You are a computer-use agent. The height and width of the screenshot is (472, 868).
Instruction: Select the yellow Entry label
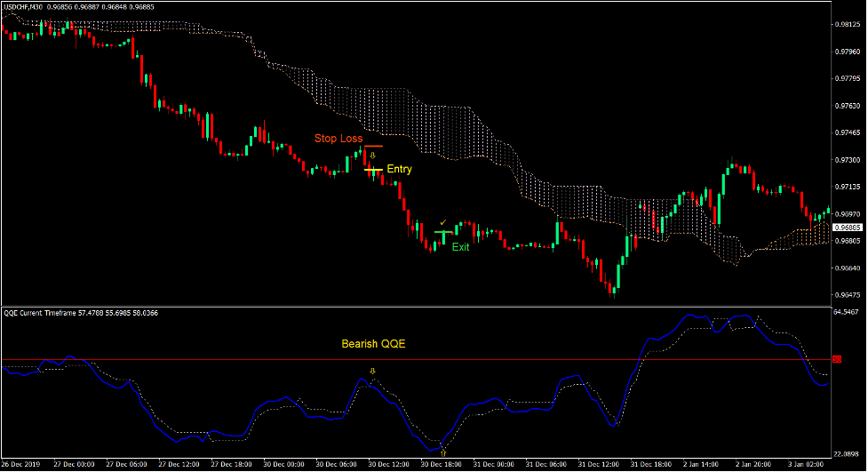399,169
